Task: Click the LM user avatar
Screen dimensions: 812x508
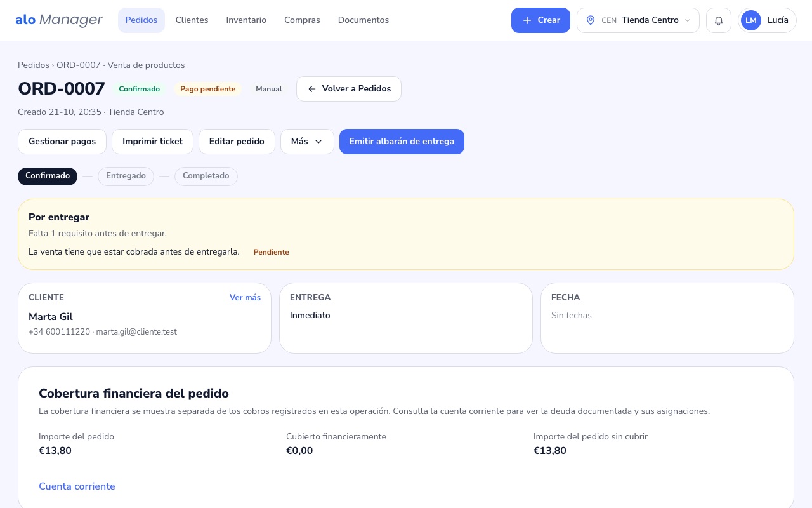Action: point(751,20)
